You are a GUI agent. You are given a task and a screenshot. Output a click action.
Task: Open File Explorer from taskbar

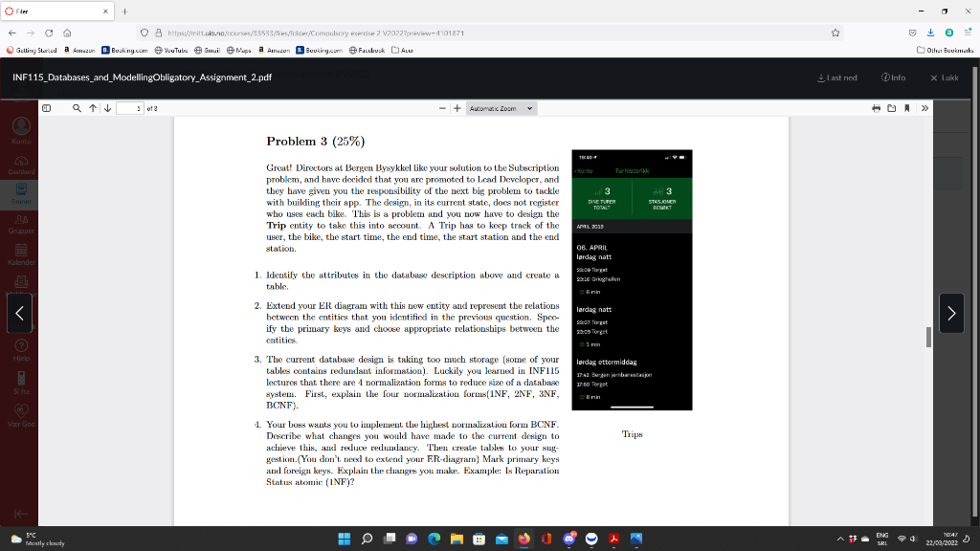click(457, 539)
